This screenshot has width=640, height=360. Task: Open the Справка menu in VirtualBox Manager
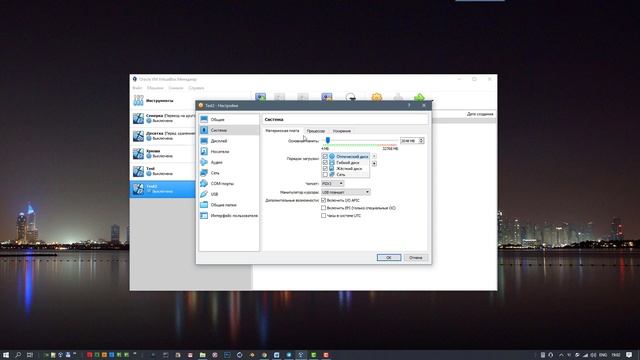(196, 88)
